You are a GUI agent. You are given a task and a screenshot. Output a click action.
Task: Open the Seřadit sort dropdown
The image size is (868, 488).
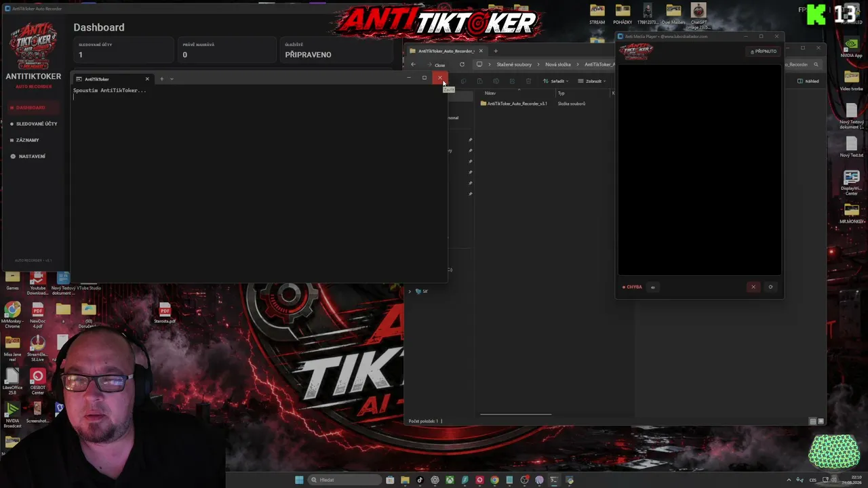coord(555,81)
